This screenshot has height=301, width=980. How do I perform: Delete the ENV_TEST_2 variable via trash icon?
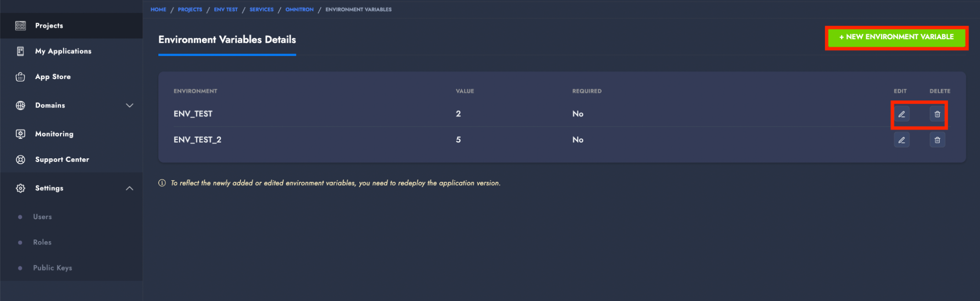[x=937, y=140]
